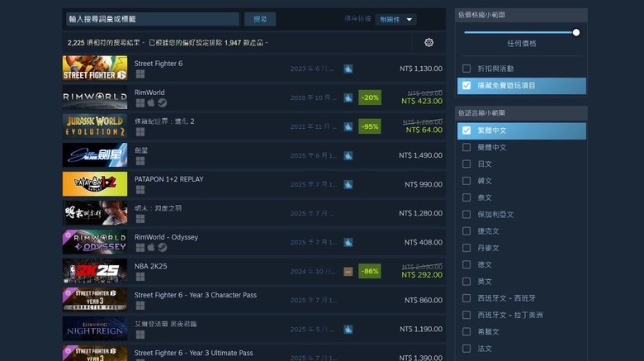
Task: Uncheck 繁體中文 language filter
Action: [x=466, y=131]
